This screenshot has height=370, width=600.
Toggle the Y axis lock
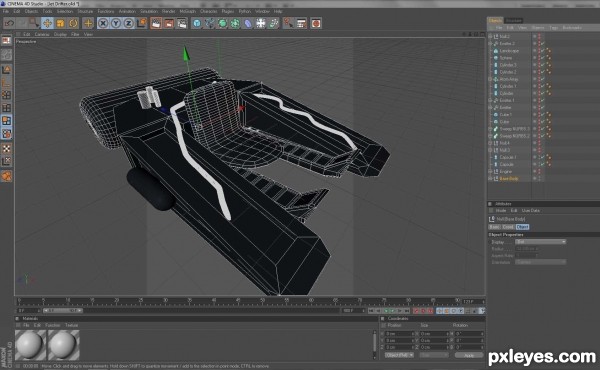point(116,23)
